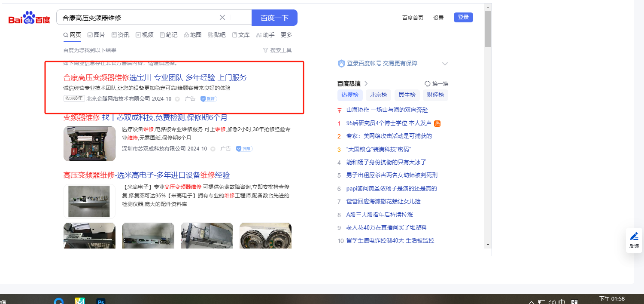Image resolution: width=644 pixels, height=304 pixels.
Task: Clear the search box with the X icon
Action: click(222, 18)
